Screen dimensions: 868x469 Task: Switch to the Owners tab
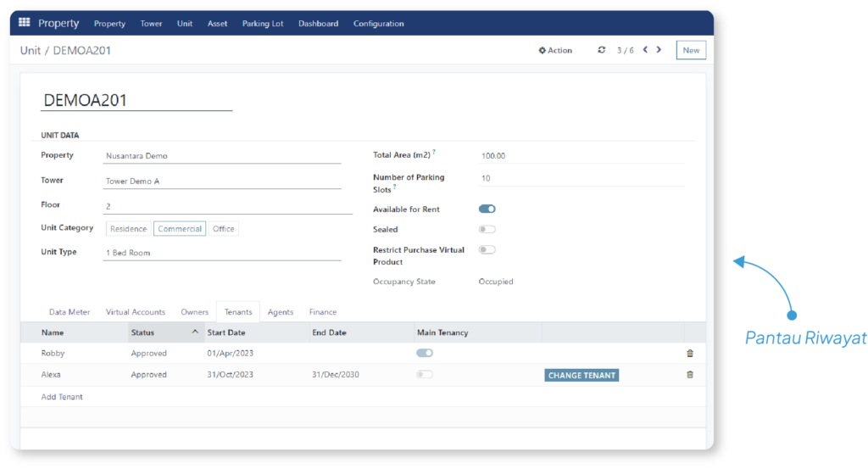point(194,312)
